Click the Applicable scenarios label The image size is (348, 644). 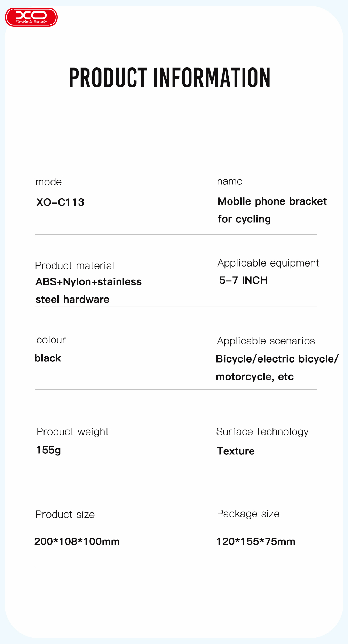click(266, 341)
